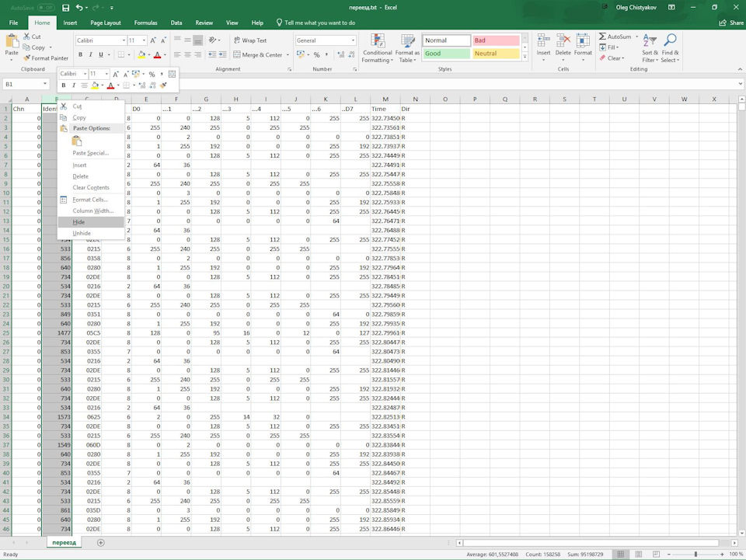Click the ribbon Fill Color bucket
The image size is (746, 560).
pyautogui.click(x=141, y=54)
